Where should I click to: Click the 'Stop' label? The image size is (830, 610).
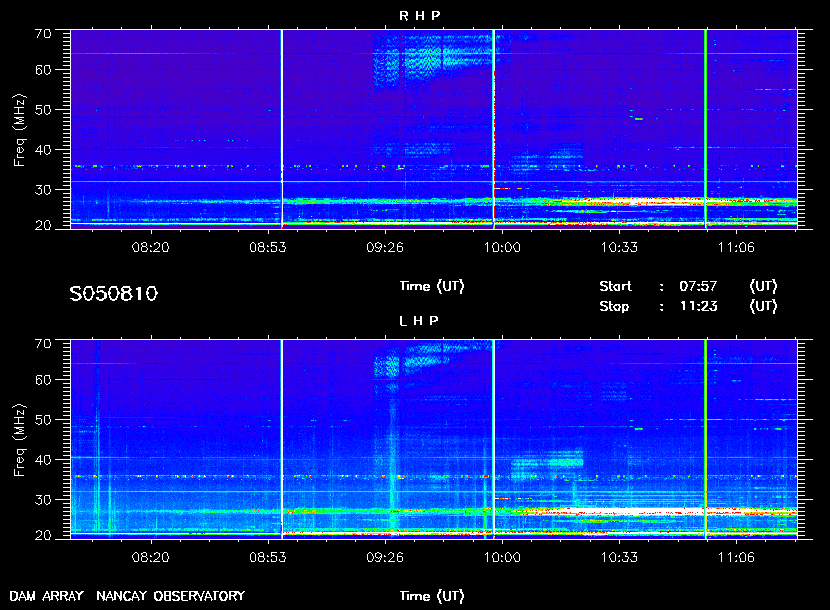(614, 307)
